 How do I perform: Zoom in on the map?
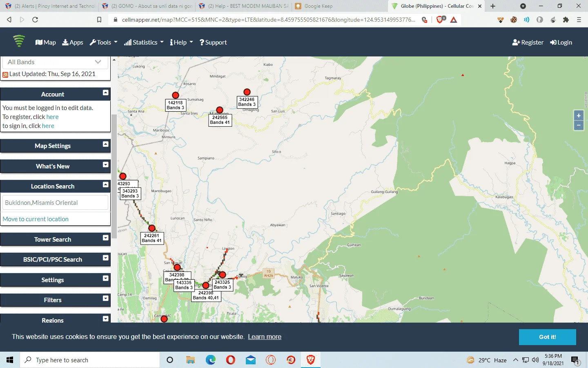[x=579, y=116]
